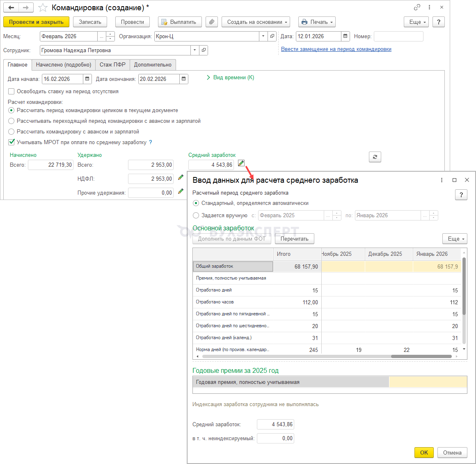Select Рассчитать командировку с авансом и зарплатой

11,132
